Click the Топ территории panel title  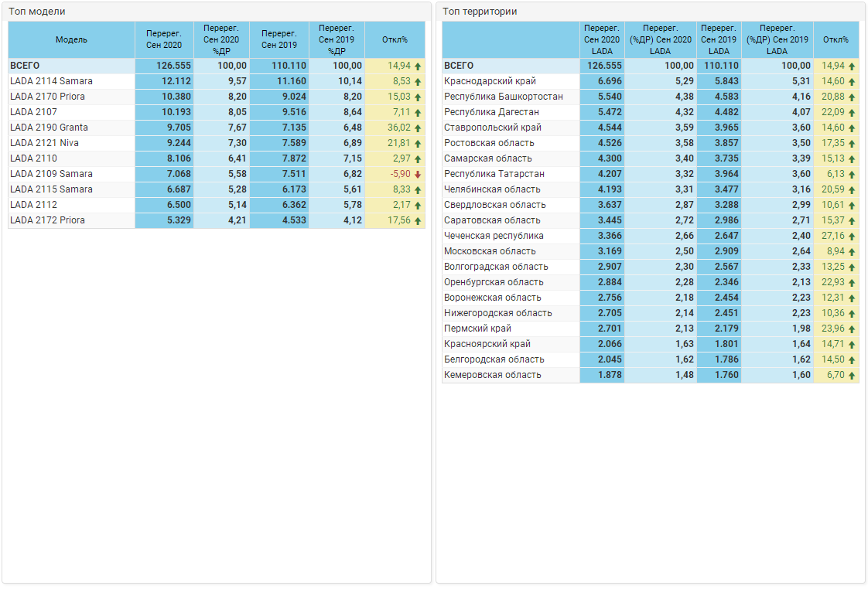click(x=480, y=12)
